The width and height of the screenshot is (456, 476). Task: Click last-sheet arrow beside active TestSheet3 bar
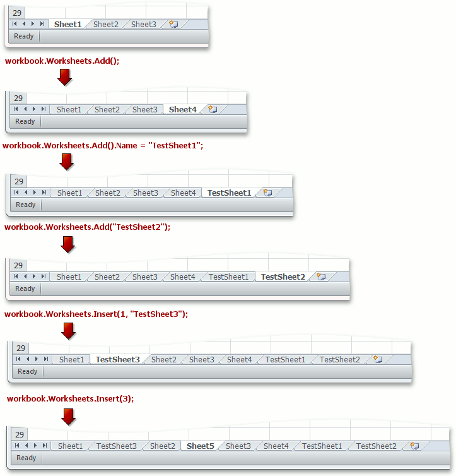tap(46, 359)
